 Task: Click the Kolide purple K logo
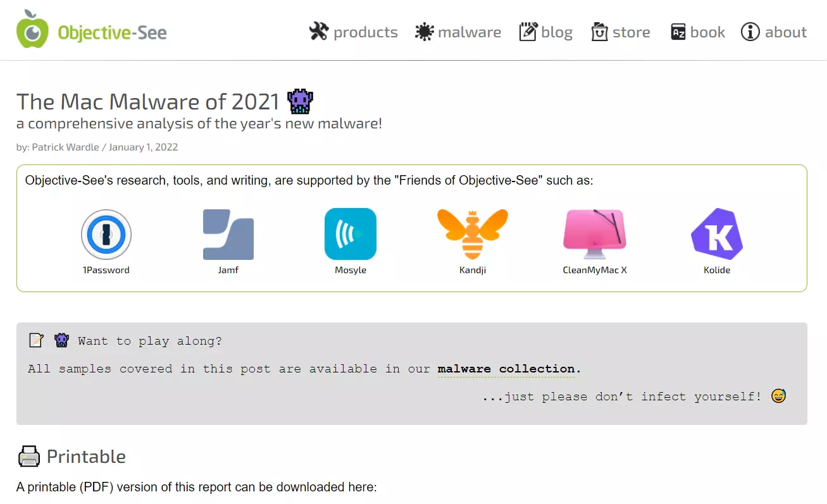coord(717,235)
